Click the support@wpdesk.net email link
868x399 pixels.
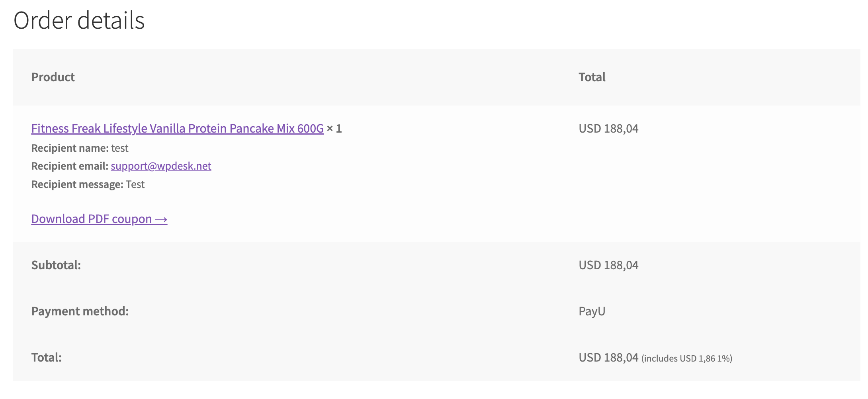tap(161, 166)
